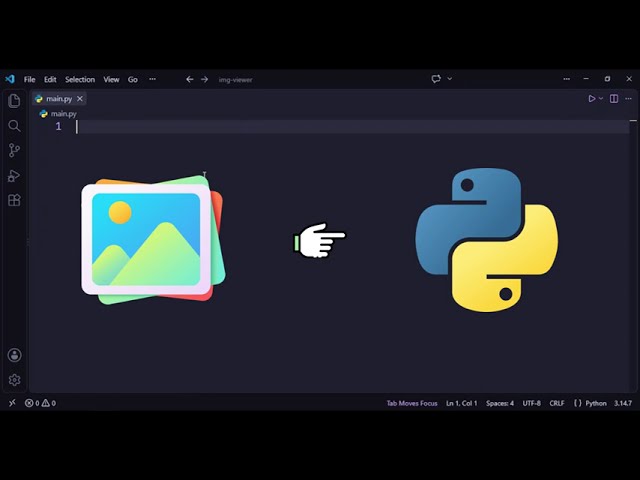Open the View menu
The width and height of the screenshot is (640, 480).
coord(111,79)
